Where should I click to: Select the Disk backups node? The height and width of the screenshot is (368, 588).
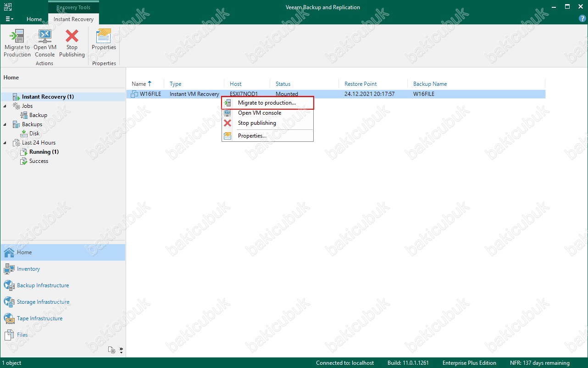coord(34,134)
